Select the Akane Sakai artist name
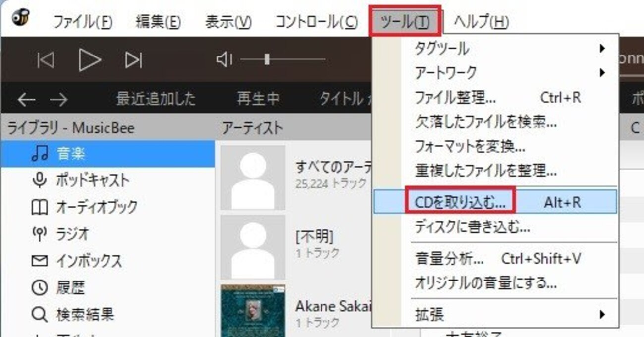This screenshot has width=644, height=337. tap(333, 306)
